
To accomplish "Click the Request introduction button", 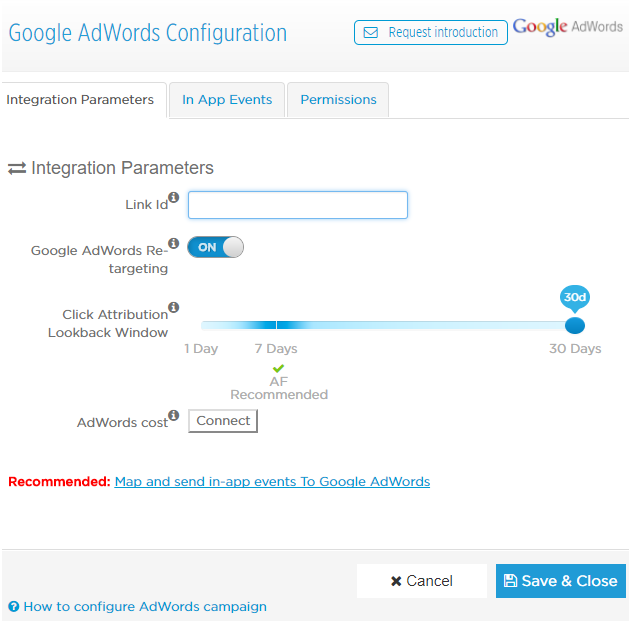I will pyautogui.click(x=431, y=32).
